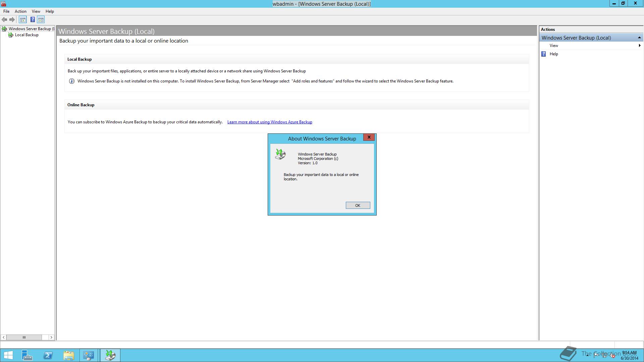The width and height of the screenshot is (644, 362).
Task: Click the Help toolbar icon
Action: click(33, 20)
